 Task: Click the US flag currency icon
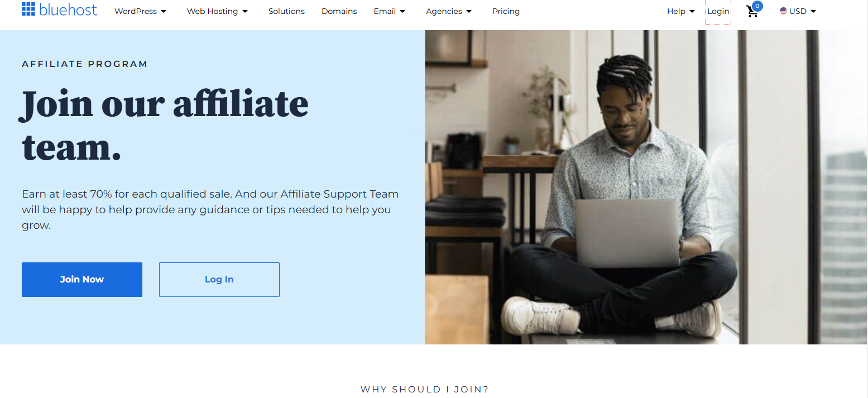click(x=783, y=11)
